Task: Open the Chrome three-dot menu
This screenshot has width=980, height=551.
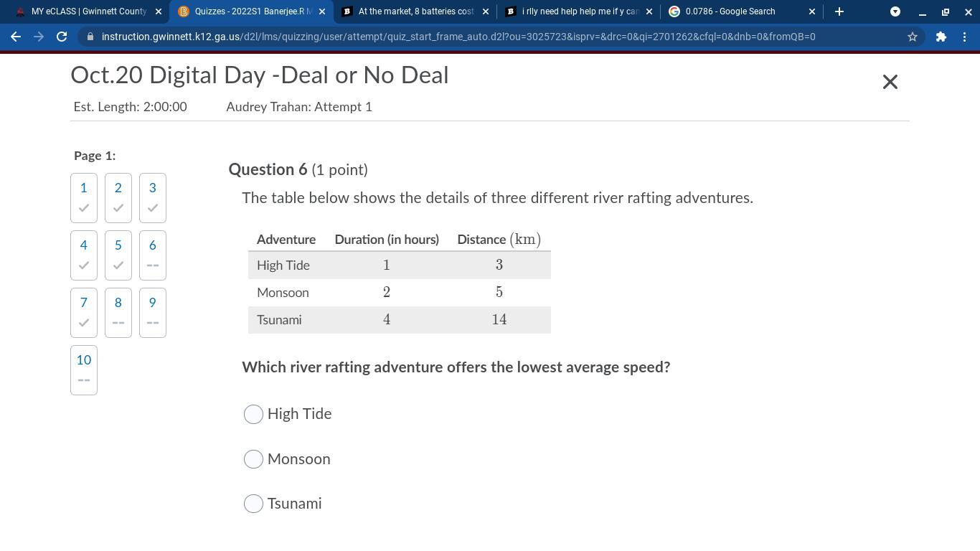Action: [x=964, y=37]
